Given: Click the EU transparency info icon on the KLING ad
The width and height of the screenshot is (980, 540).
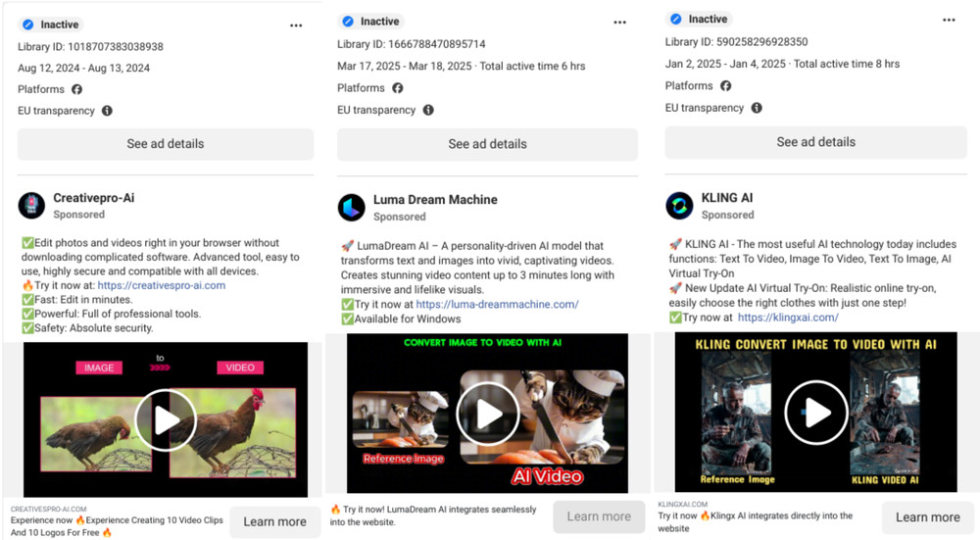Looking at the screenshot, I should click(757, 108).
